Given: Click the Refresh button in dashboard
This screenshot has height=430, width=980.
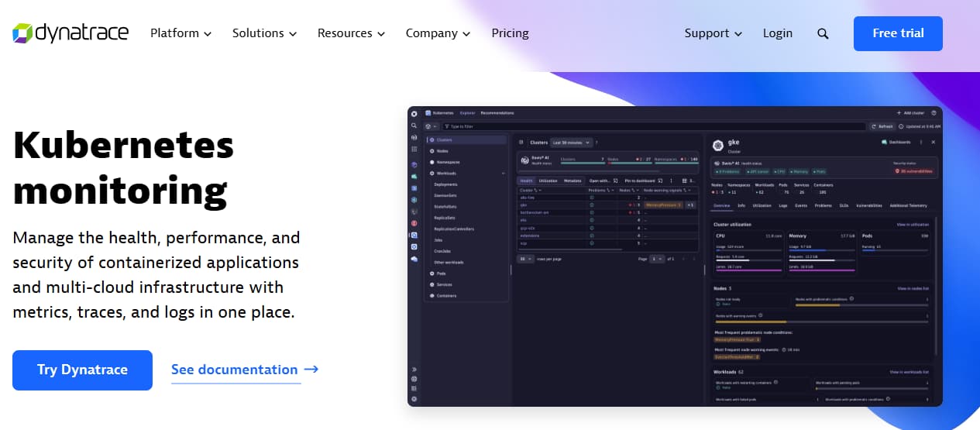Looking at the screenshot, I should (882, 126).
